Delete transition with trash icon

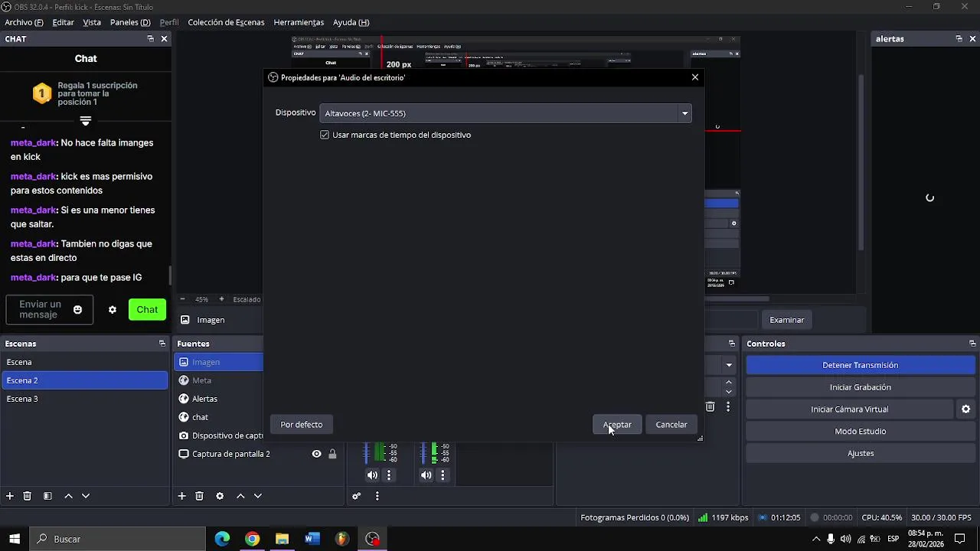point(710,407)
